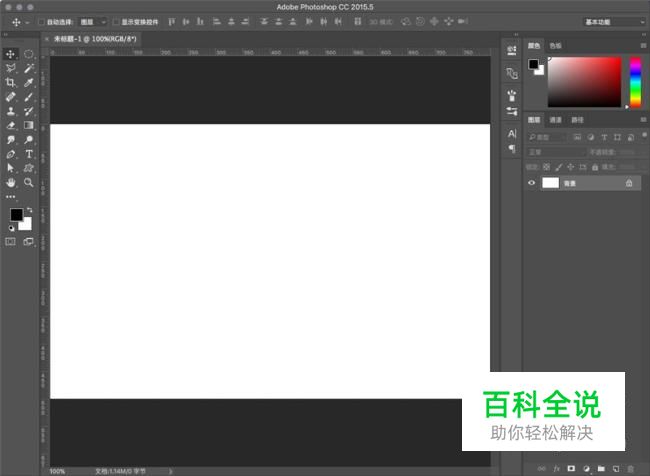Select the Elliptical Marquee tool
Screen dimensions: 650x476
29,54
